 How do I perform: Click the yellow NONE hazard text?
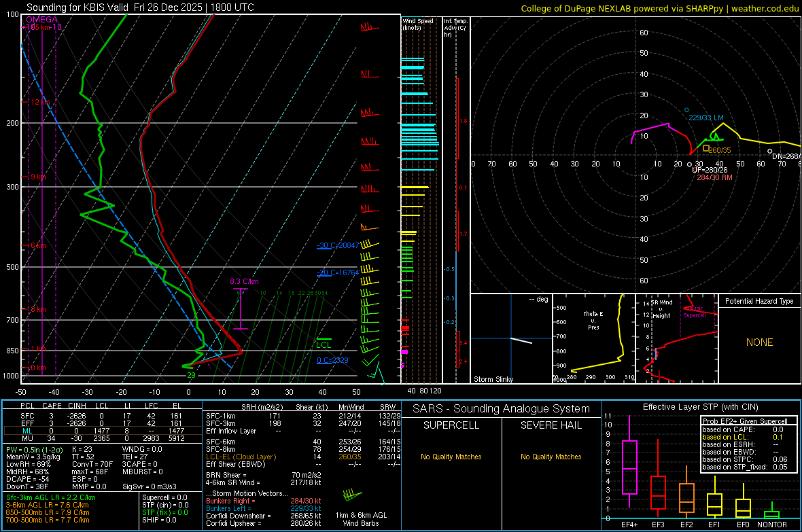[x=760, y=342]
